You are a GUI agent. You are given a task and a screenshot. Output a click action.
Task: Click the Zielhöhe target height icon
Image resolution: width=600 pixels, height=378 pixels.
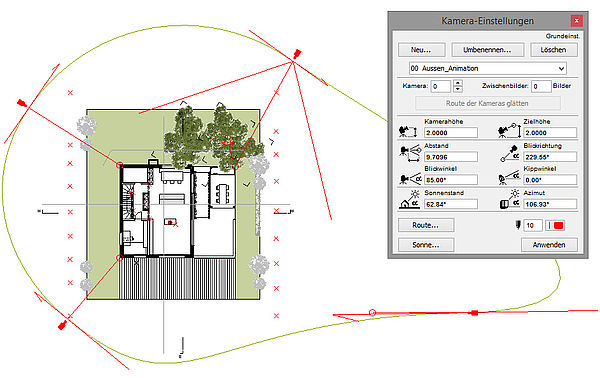click(x=509, y=131)
